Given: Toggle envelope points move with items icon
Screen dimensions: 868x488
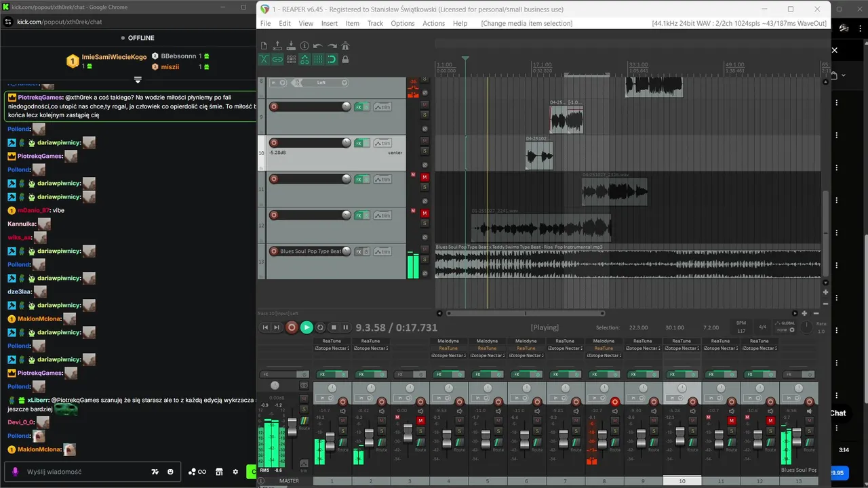Looking at the screenshot, I should pos(304,60).
